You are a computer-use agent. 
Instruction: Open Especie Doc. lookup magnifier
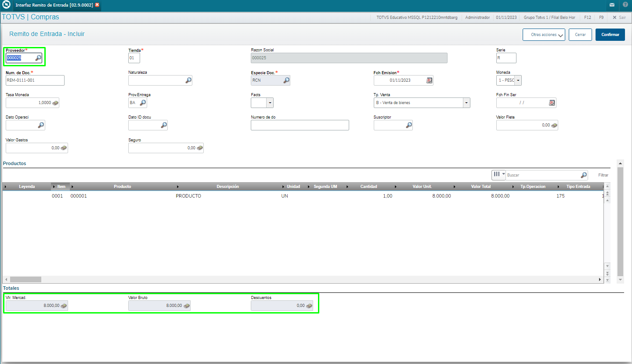tap(286, 80)
